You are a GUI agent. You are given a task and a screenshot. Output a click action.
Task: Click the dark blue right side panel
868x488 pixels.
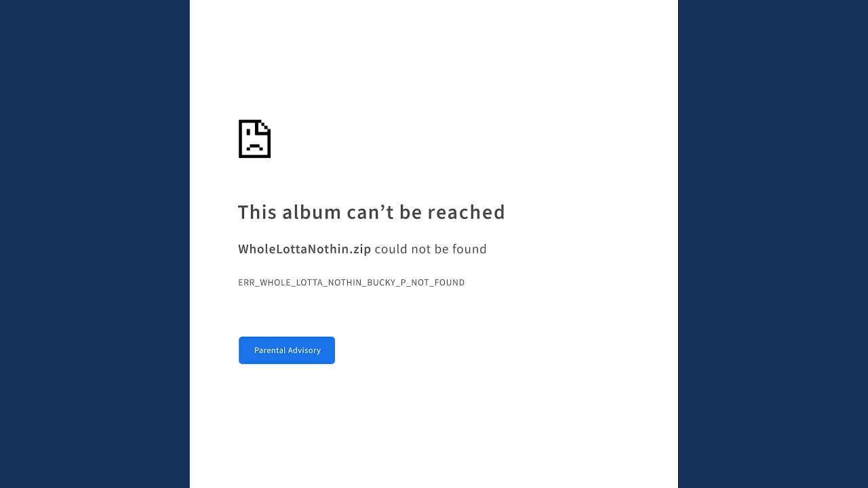point(773,244)
